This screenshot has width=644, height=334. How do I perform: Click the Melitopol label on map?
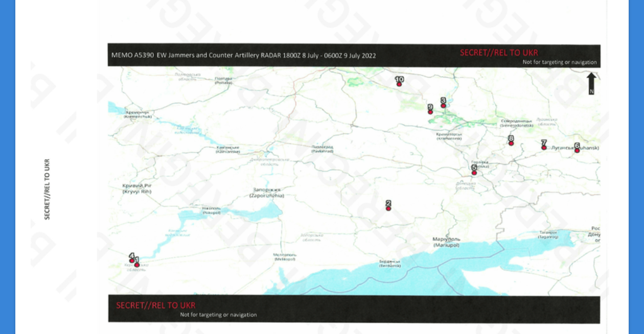[x=285, y=257]
